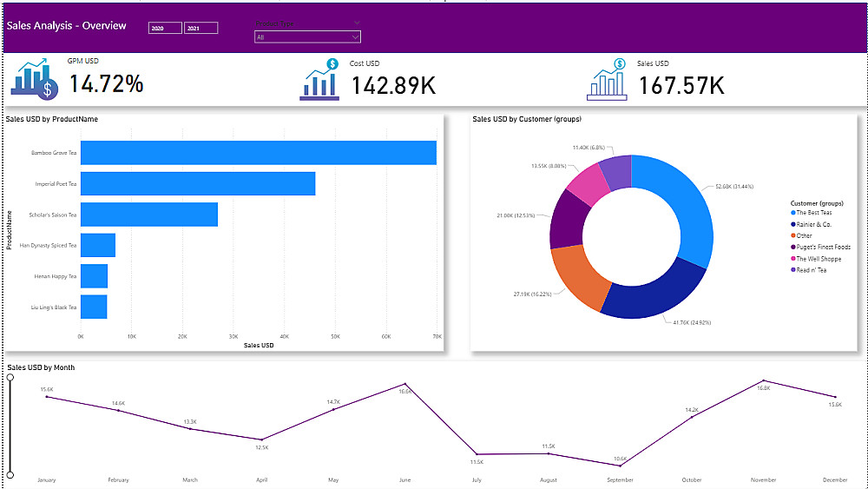Select the Bamboo Grove Tea bar
The height and width of the screenshot is (489, 868).
(259, 153)
